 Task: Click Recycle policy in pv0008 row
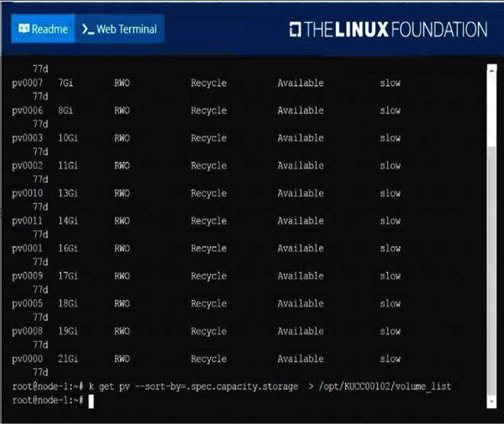point(208,332)
